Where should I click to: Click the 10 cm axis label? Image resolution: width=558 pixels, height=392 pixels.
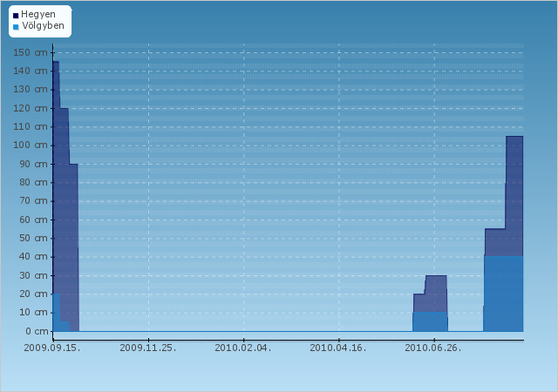(x=33, y=313)
